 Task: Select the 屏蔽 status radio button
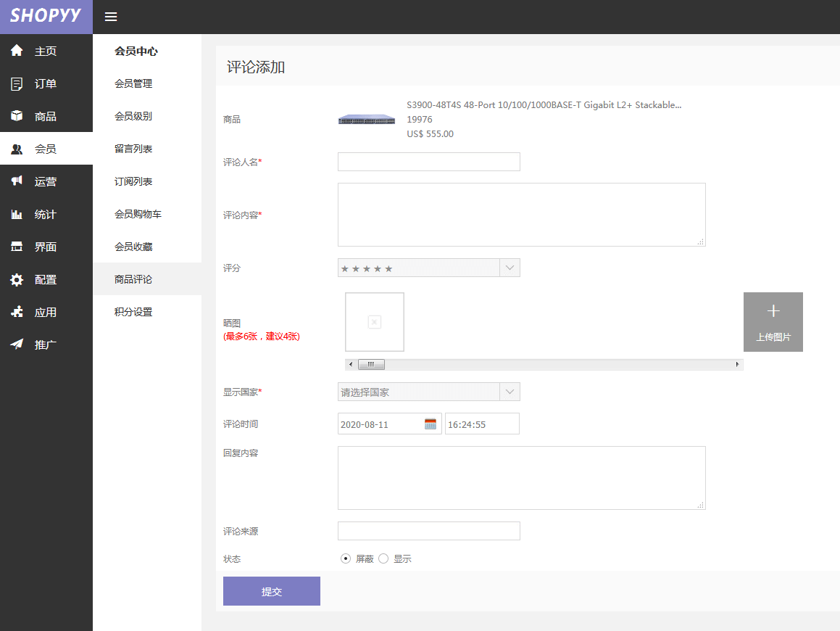[346, 558]
